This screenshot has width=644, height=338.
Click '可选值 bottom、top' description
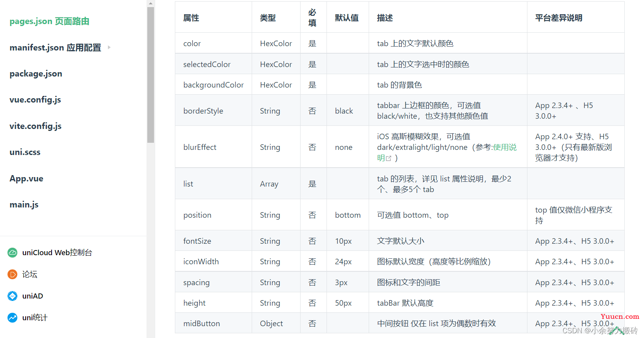tap(413, 215)
